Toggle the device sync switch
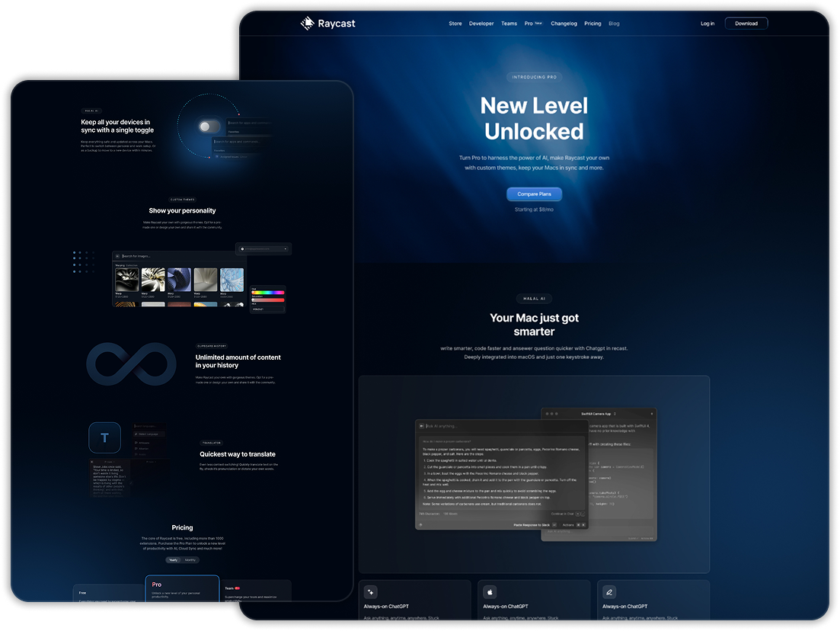 pyautogui.click(x=209, y=127)
